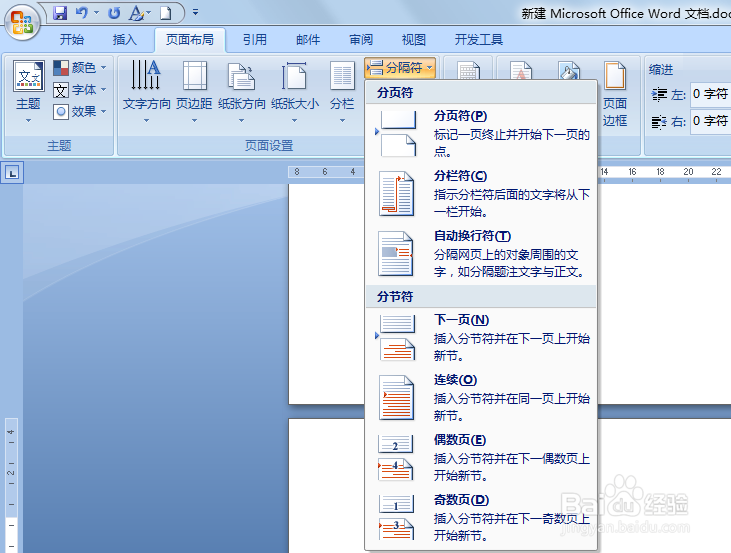
Task: Click the page break icon beside 分页符(P)
Action: click(x=397, y=134)
